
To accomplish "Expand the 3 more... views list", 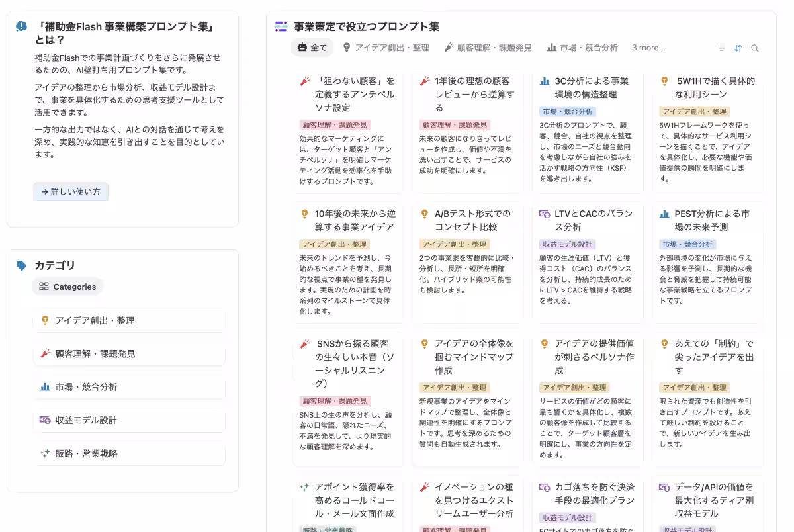I will pos(648,47).
